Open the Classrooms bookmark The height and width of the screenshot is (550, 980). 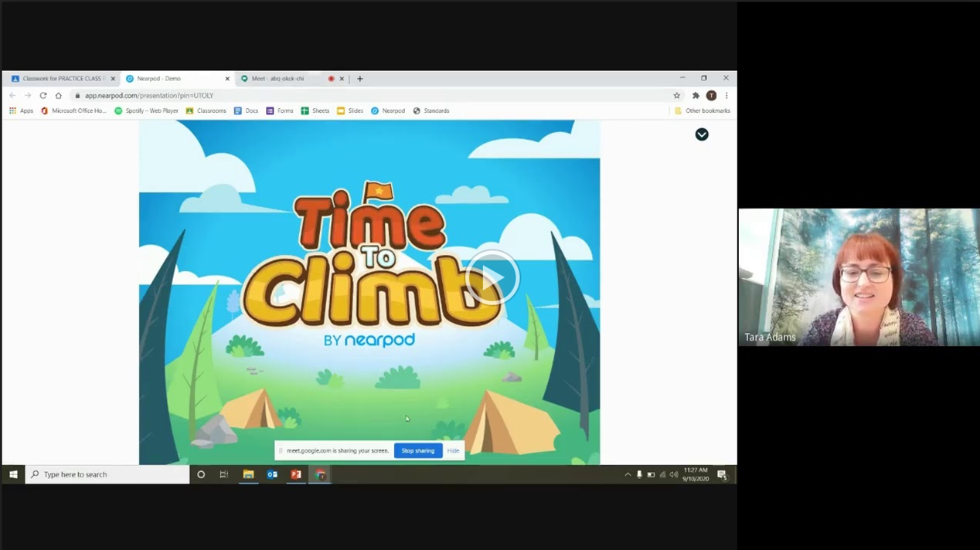coord(206,111)
